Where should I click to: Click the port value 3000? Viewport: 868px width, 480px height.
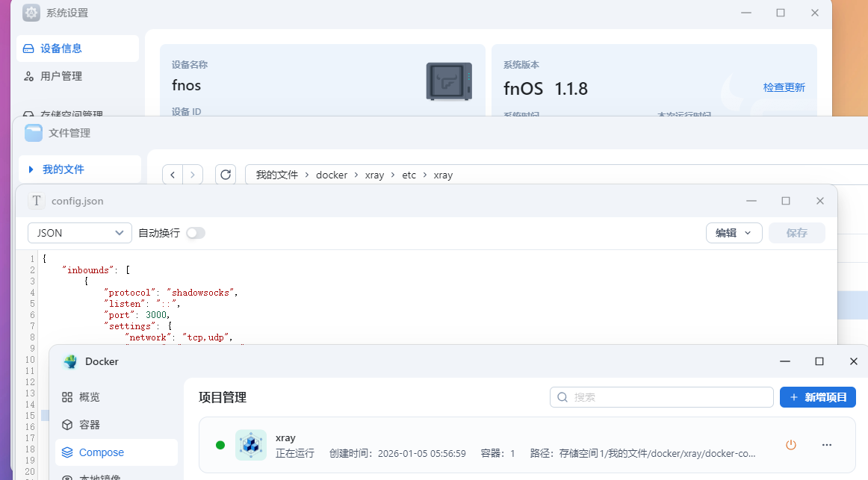pyautogui.click(x=156, y=315)
